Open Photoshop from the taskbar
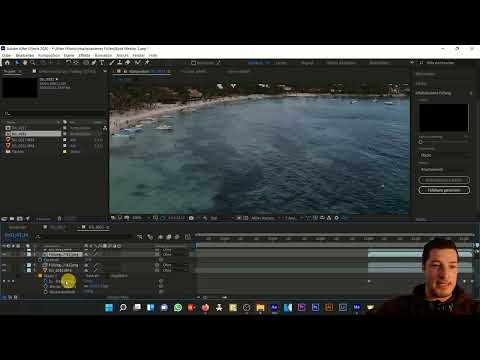The width and height of the screenshot is (480, 360). 315,307
